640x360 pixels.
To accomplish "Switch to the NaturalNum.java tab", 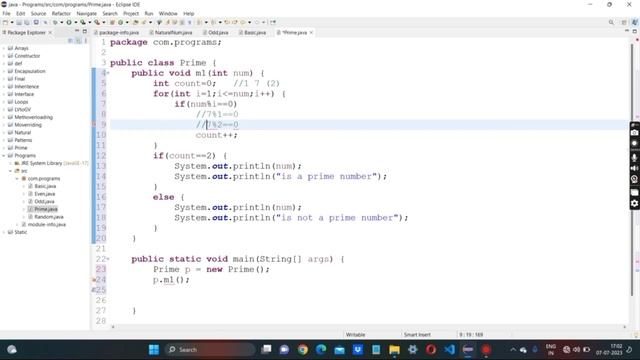I will (171, 32).
